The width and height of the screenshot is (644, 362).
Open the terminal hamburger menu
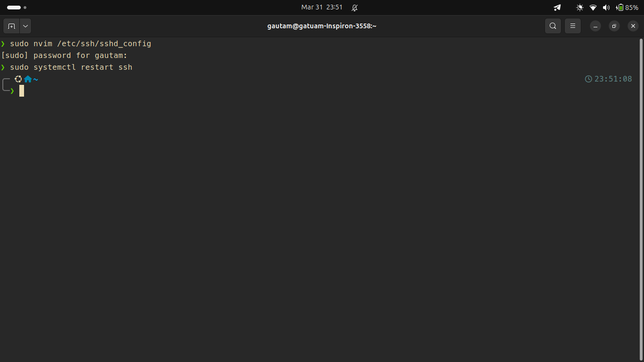coord(573,26)
